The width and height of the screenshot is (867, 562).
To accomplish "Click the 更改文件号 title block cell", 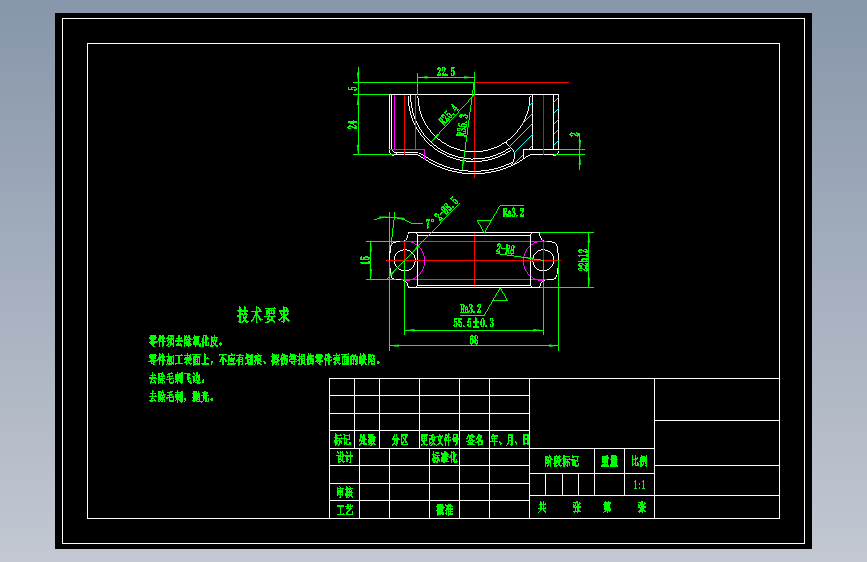I will (x=440, y=440).
